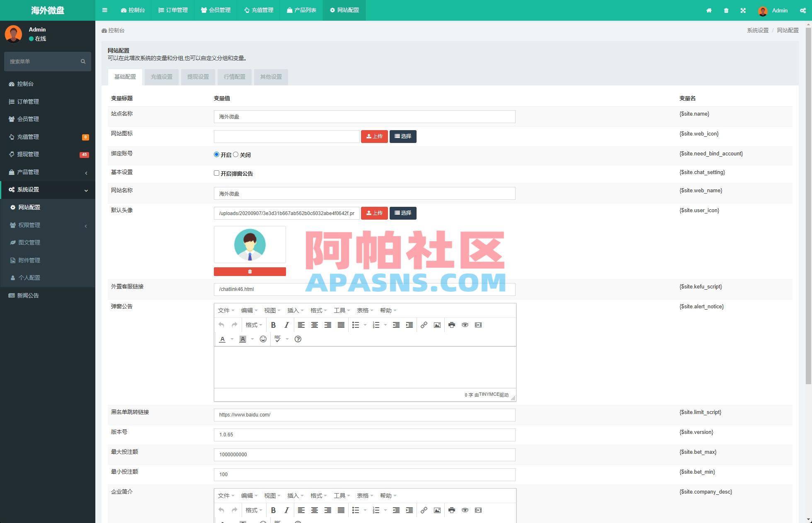Select the bold icon in the 弹窗公告 editor
This screenshot has height=523, width=812.
[273, 325]
